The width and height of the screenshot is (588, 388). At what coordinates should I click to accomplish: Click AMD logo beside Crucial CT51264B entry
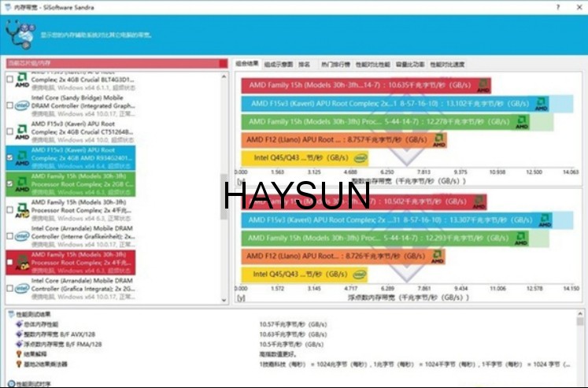(22, 132)
